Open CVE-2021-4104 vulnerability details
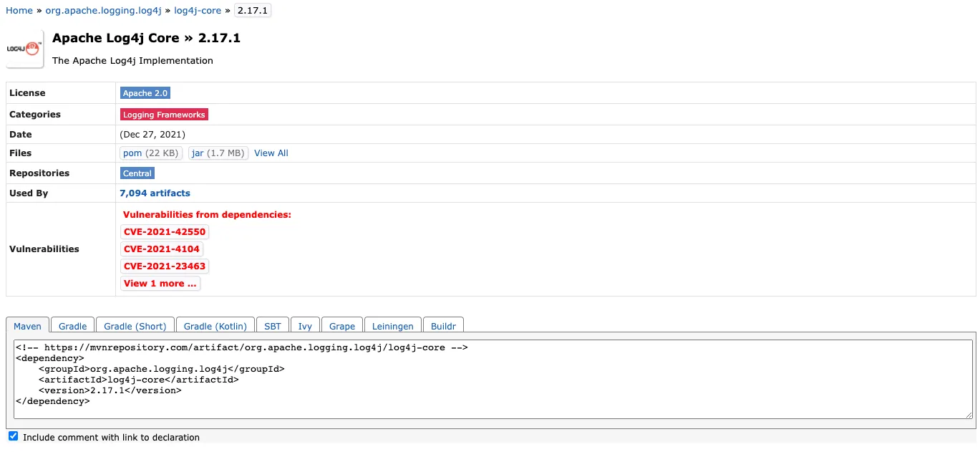980x452 pixels. [162, 249]
